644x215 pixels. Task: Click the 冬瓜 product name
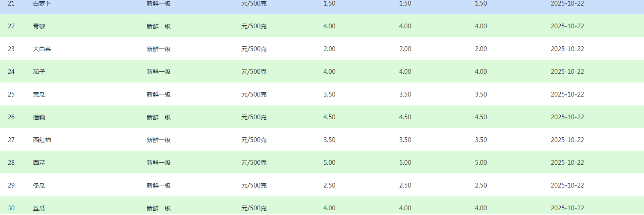[39, 185]
